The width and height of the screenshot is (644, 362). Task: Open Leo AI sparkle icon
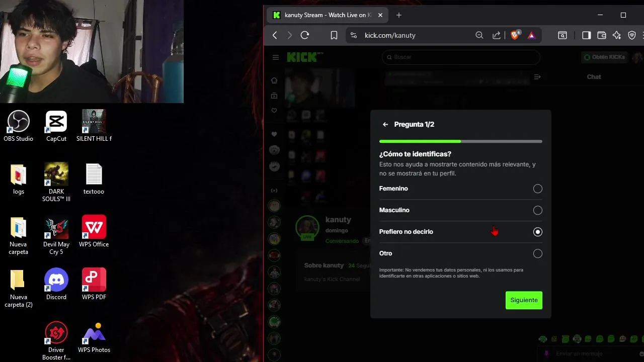pyautogui.click(x=617, y=35)
